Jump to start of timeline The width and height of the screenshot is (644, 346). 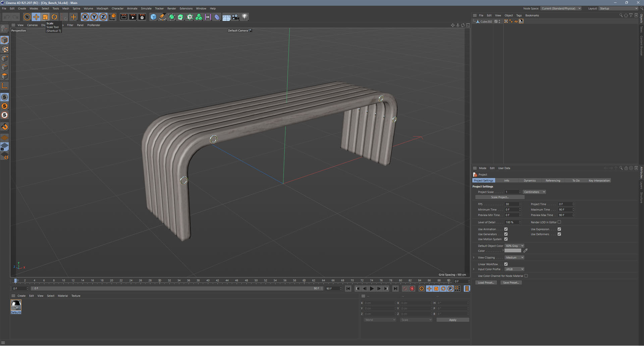pos(348,289)
